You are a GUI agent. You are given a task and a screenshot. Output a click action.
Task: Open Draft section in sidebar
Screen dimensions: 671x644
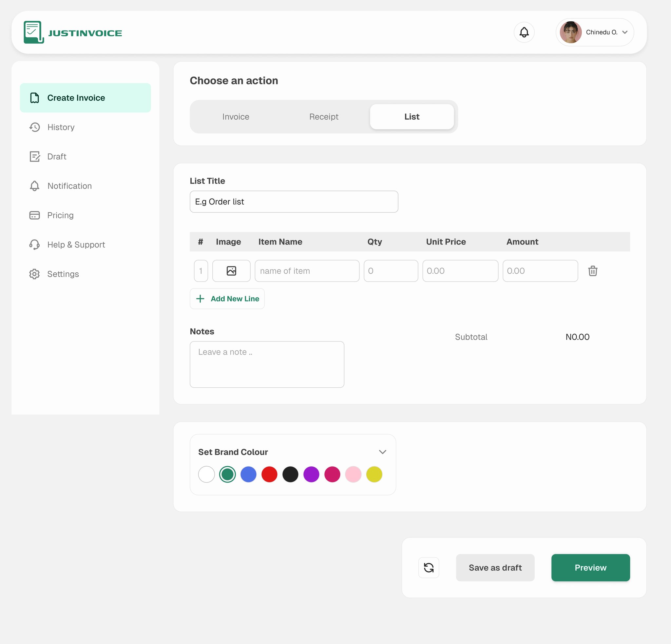[56, 156]
